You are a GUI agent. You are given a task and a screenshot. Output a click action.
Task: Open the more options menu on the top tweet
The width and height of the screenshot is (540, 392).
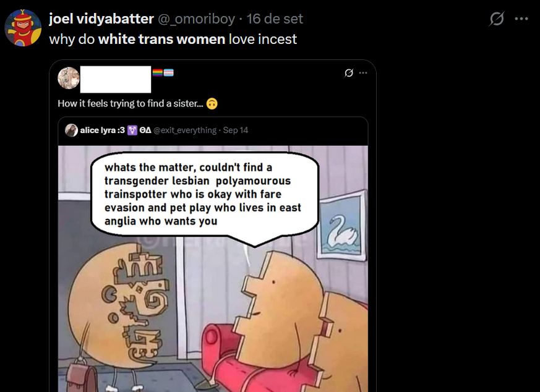(x=521, y=19)
